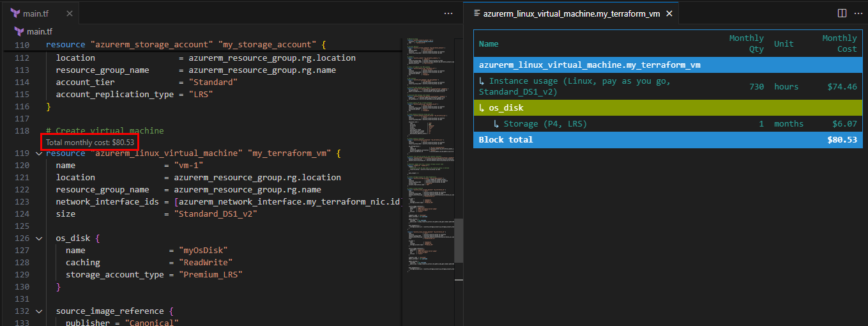
Task: Collapse the azurerm_linux_virtual_machine resource block at line 119
Action: [40, 153]
